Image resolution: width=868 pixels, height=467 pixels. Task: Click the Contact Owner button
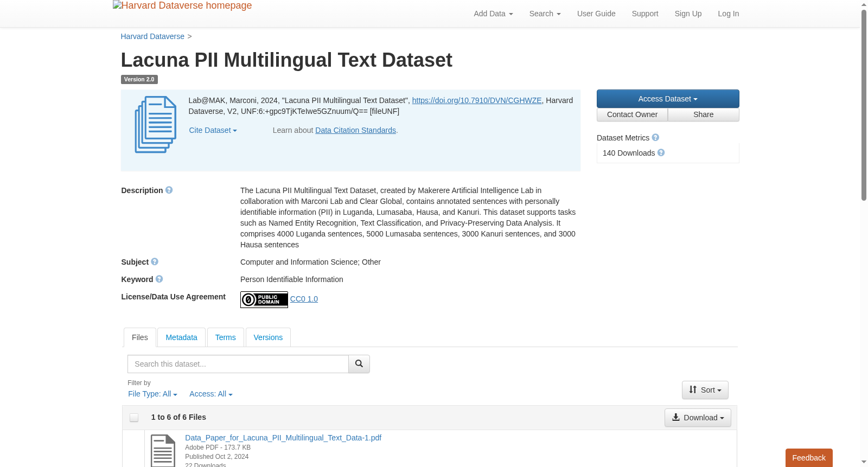click(x=632, y=114)
